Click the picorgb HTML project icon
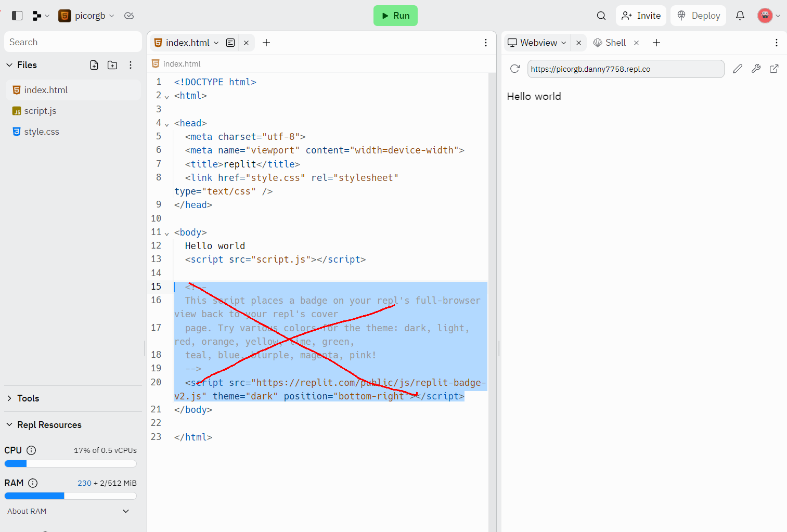Viewport: 787px width, 532px height. point(64,16)
